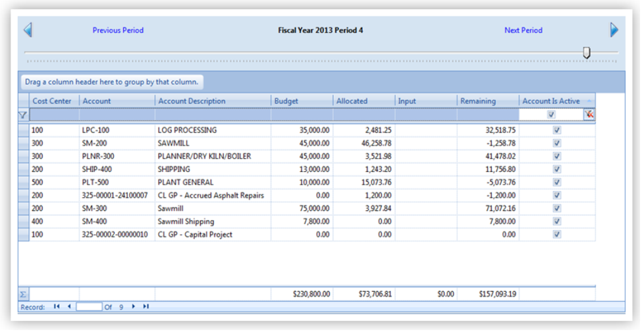
Task: Go to previous record navigator arrow
Action: point(68,306)
